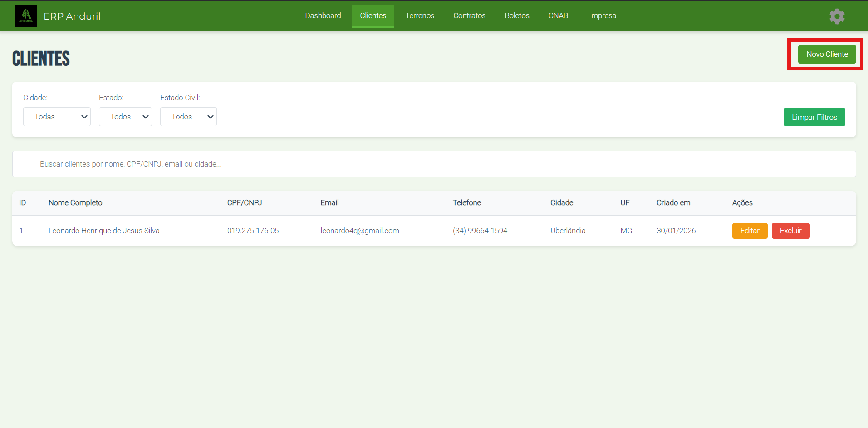Open the Terrenos section
Screen dimensions: 868x428
tap(420, 16)
